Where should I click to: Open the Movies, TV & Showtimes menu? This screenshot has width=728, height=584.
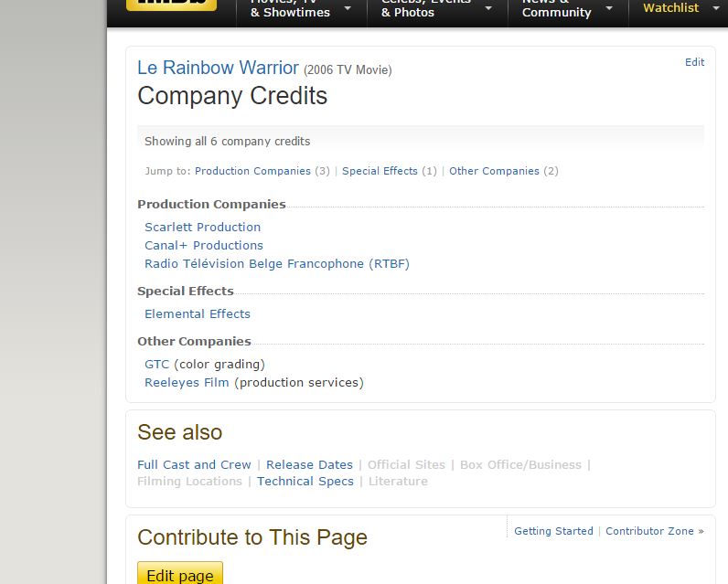tap(290, 9)
